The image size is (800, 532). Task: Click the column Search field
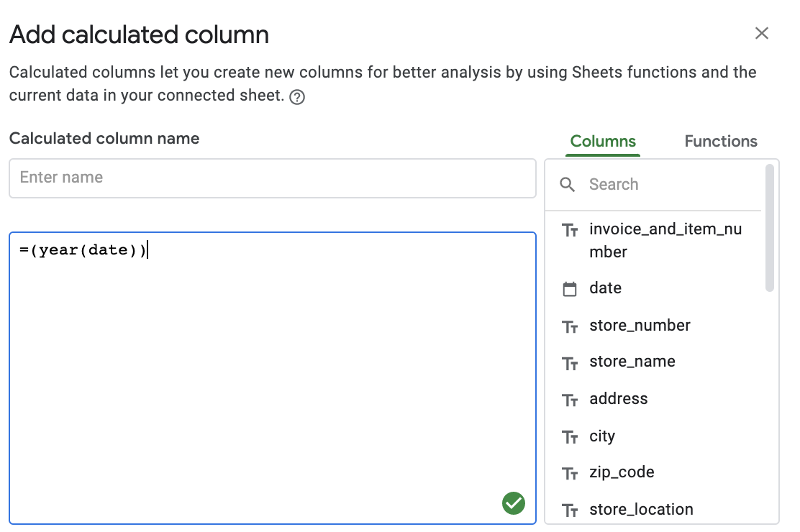pos(669,185)
